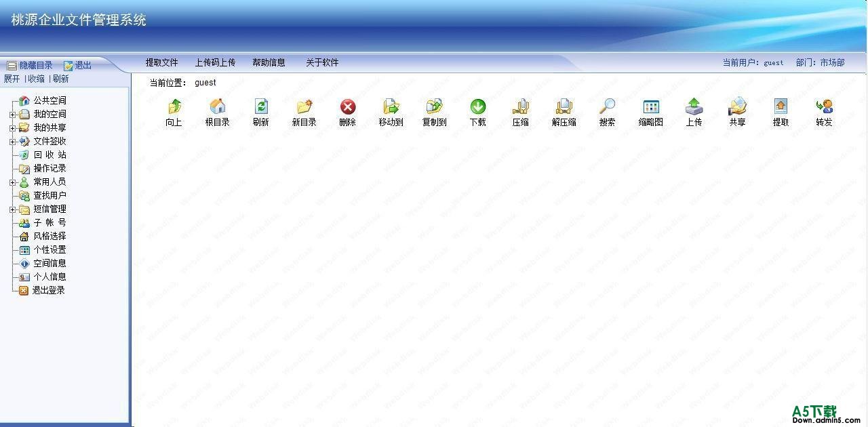Click the 提取 extract toolbar icon
Image resolution: width=868 pixels, height=427 pixels.
point(781,106)
